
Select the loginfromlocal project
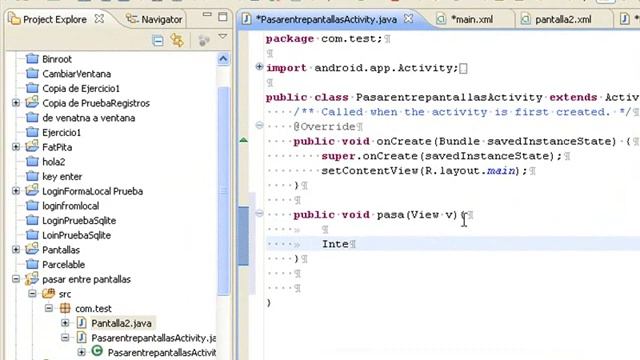click(71, 206)
